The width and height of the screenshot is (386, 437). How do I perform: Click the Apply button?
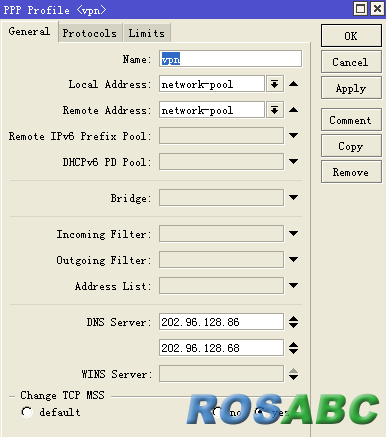(x=351, y=88)
